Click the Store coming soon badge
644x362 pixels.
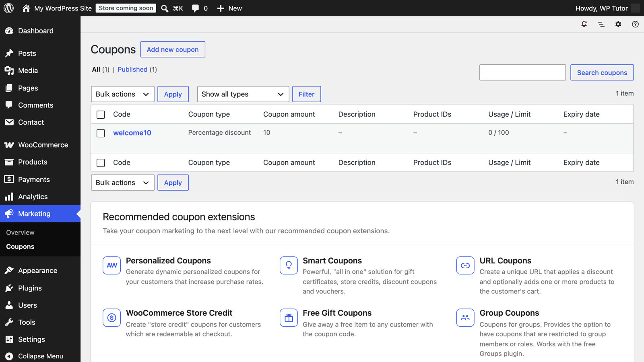(126, 8)
